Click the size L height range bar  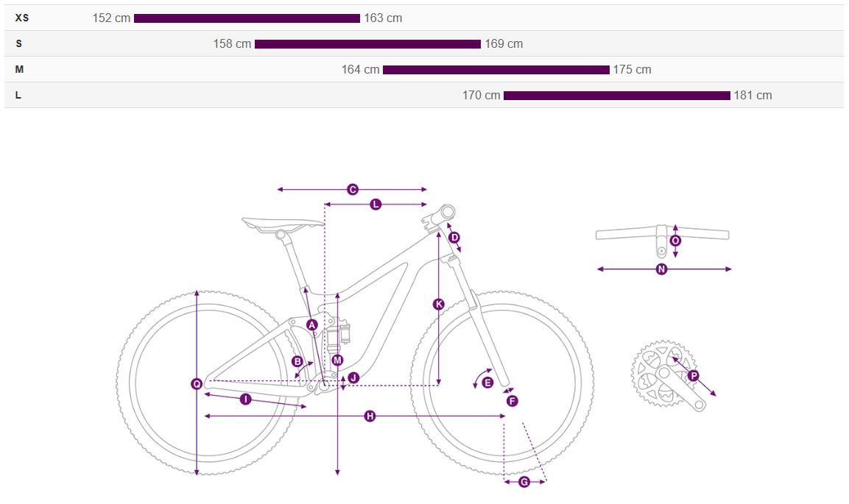[616, 96]
